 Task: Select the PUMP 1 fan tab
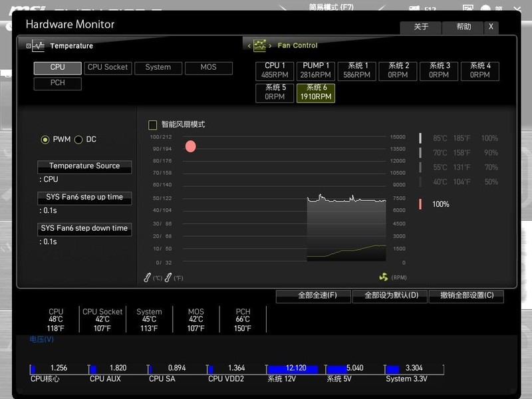point(316,70)
